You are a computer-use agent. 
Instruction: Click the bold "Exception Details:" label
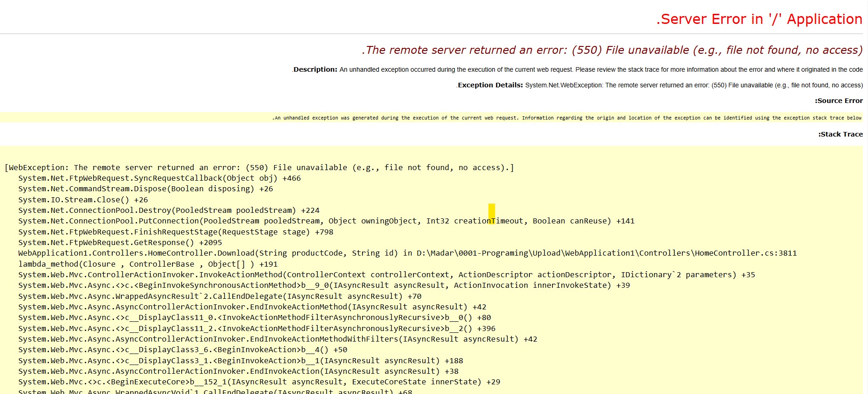[490, 85]
